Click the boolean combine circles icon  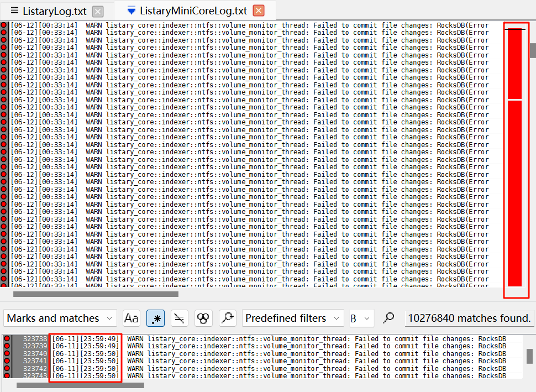click(203, 318)
